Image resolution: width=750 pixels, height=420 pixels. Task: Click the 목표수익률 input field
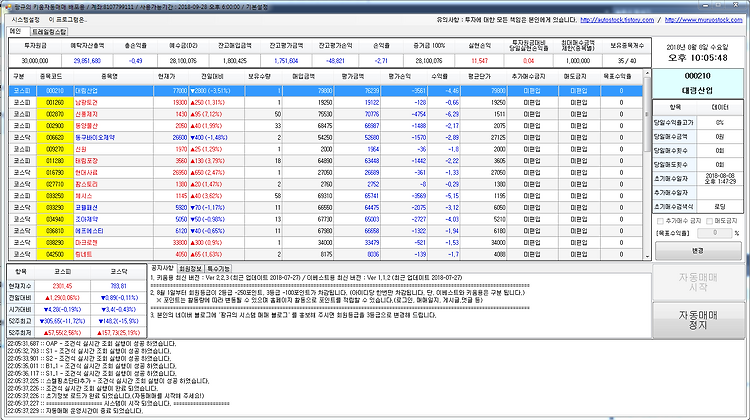point(715,233)
